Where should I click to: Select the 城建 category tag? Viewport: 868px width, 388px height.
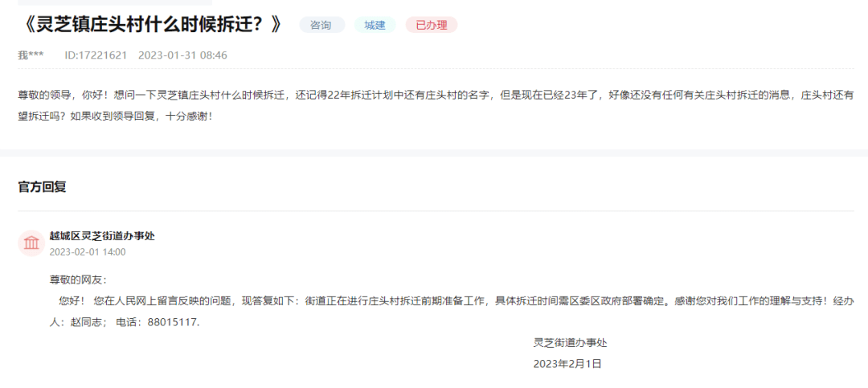tap(375, 25)
